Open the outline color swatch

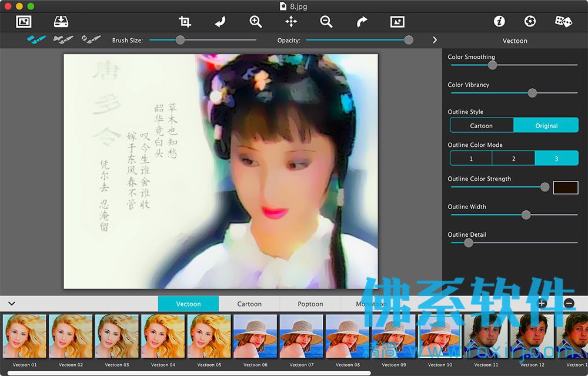(566, 187)
